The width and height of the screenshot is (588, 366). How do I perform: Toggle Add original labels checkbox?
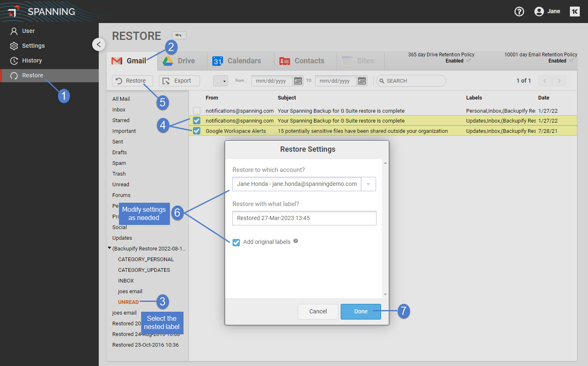point(236,242)
